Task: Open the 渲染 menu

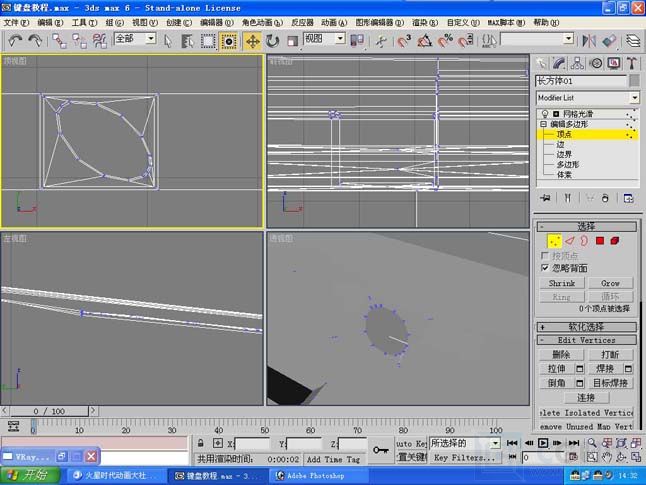Action: click(x=425, y=22)
